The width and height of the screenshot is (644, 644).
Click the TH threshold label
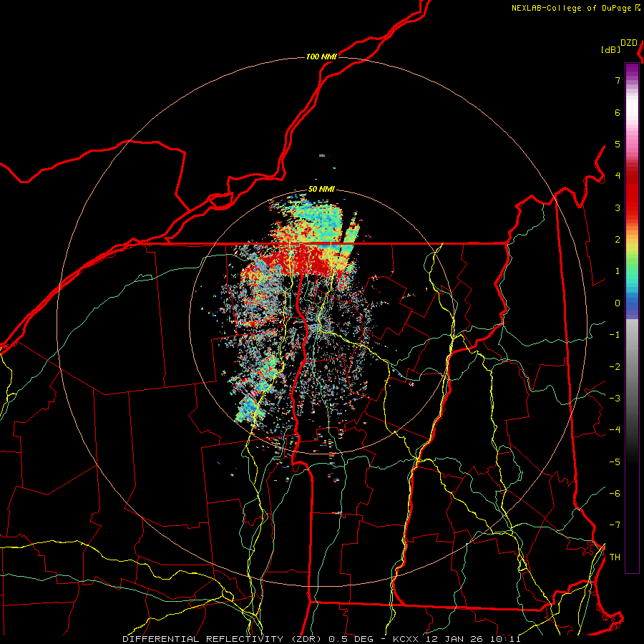click(615, 557)
